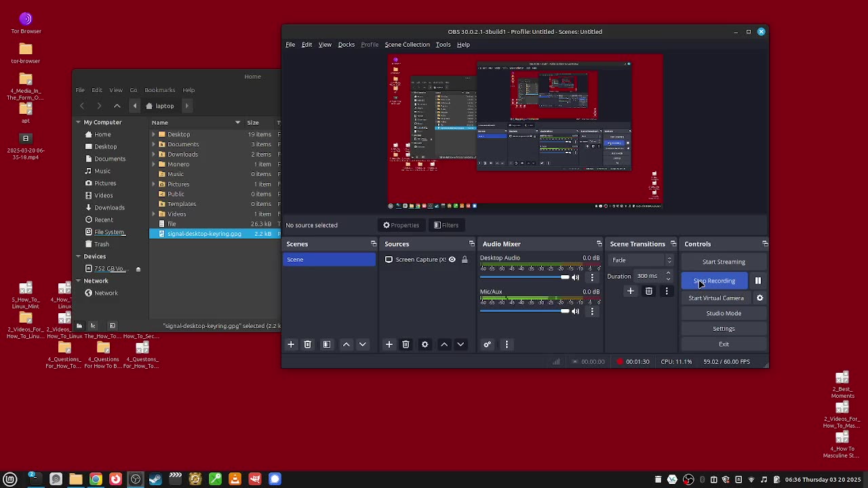Open the Scene Collection menu
Image resolution: width=868 pixels, height=488 pixels.
[407, 45]
